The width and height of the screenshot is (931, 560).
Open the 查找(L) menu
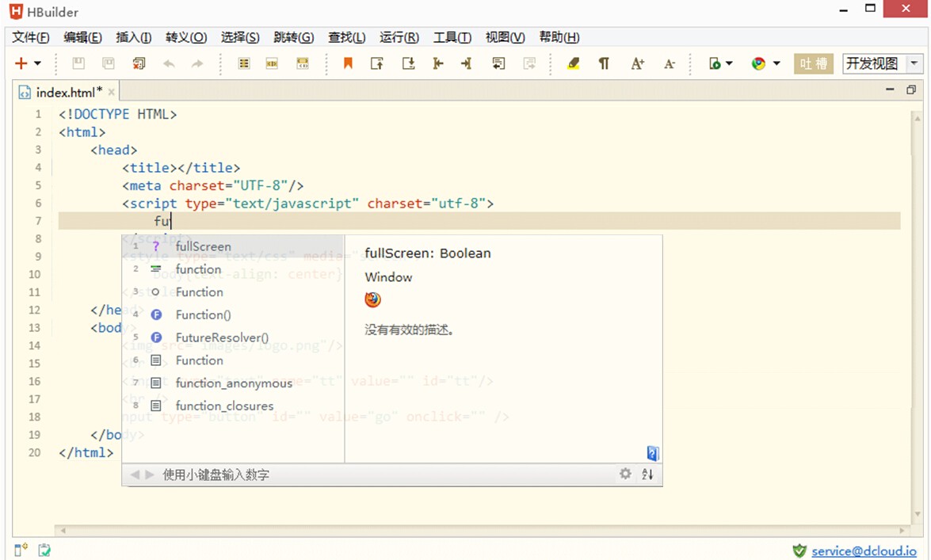point(347,36)
